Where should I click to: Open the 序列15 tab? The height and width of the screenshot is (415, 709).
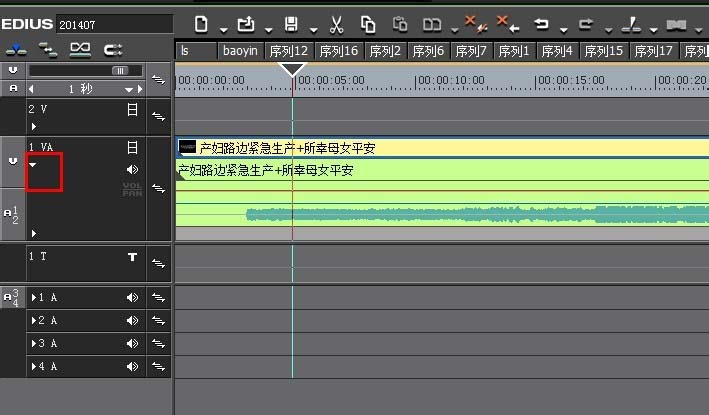604,51
